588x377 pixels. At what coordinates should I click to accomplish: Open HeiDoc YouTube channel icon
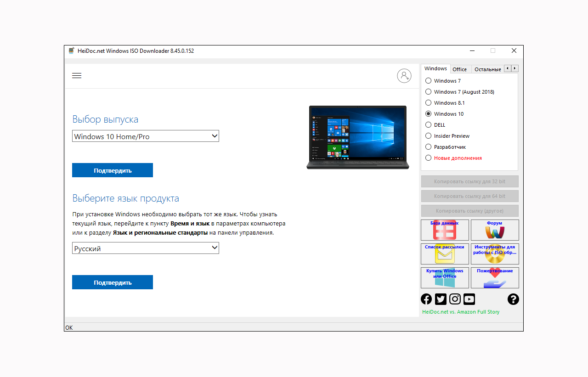(x=469, y=299)
